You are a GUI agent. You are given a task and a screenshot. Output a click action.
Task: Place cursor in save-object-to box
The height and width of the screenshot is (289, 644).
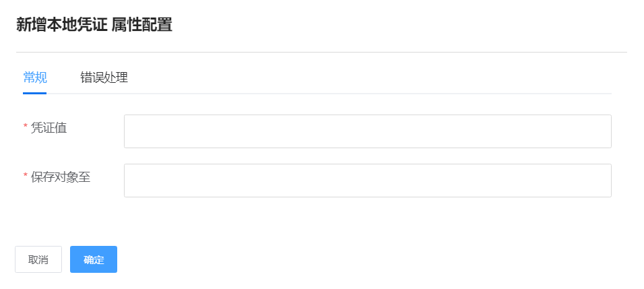367,181
